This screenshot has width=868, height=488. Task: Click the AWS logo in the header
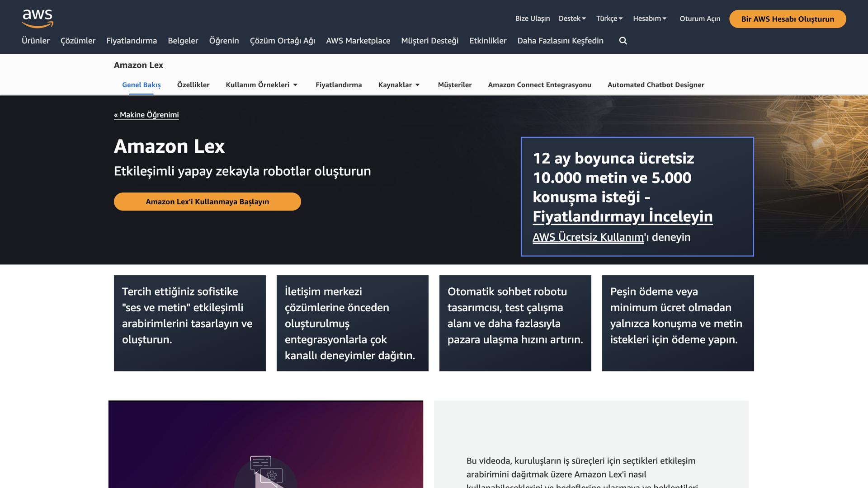point(38,18)
